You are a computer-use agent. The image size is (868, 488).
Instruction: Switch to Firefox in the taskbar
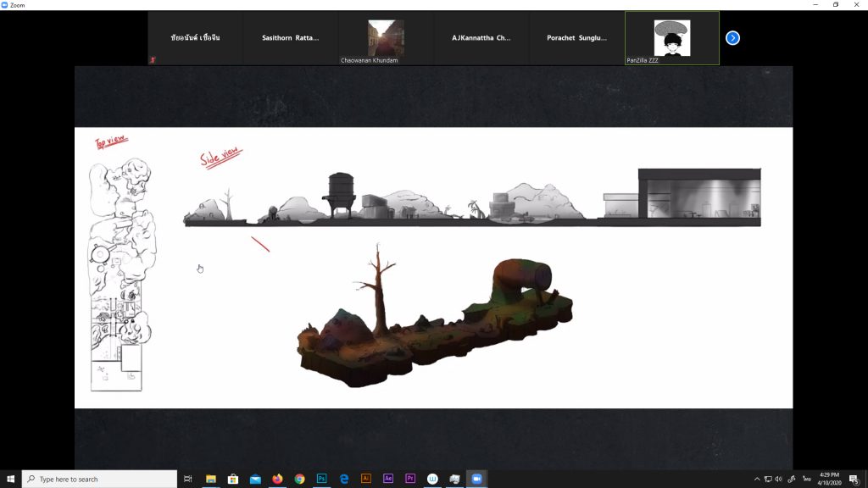click(x=277, y=479)
